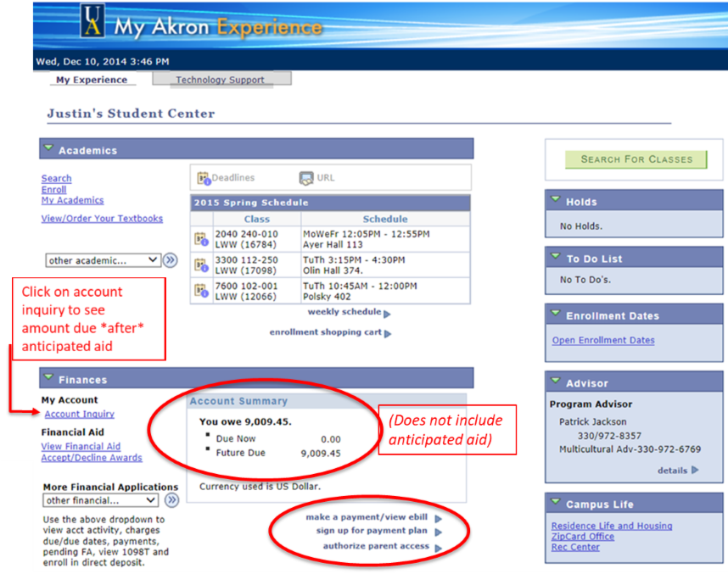
Task: Open the Account Inquiry link
Action: (x=80, y=414)
